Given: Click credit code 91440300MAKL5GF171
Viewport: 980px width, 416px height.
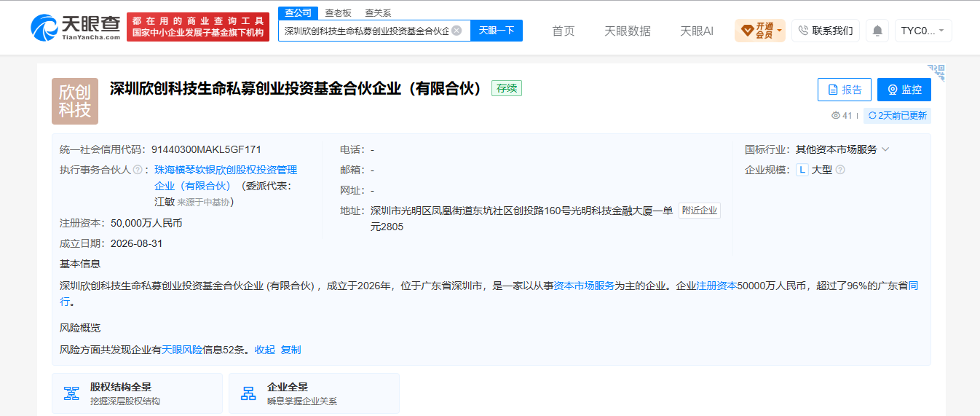Looking at the screenshot, I should [x=206, y=149].
